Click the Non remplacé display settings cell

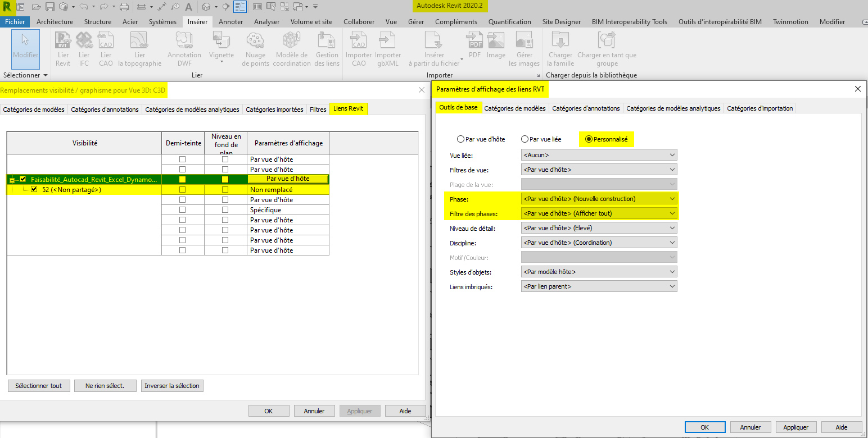click(288, 190)
